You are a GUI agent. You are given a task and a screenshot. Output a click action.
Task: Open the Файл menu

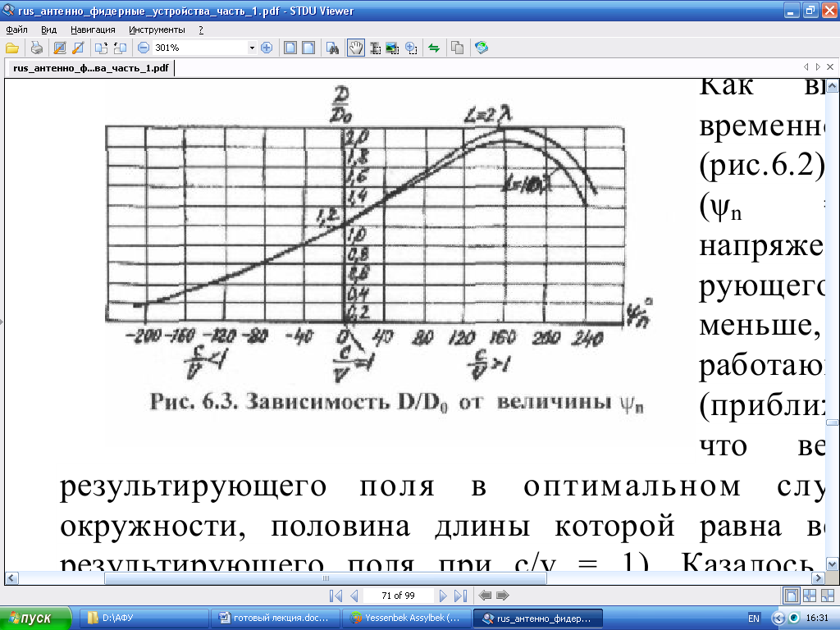(16, 30)
